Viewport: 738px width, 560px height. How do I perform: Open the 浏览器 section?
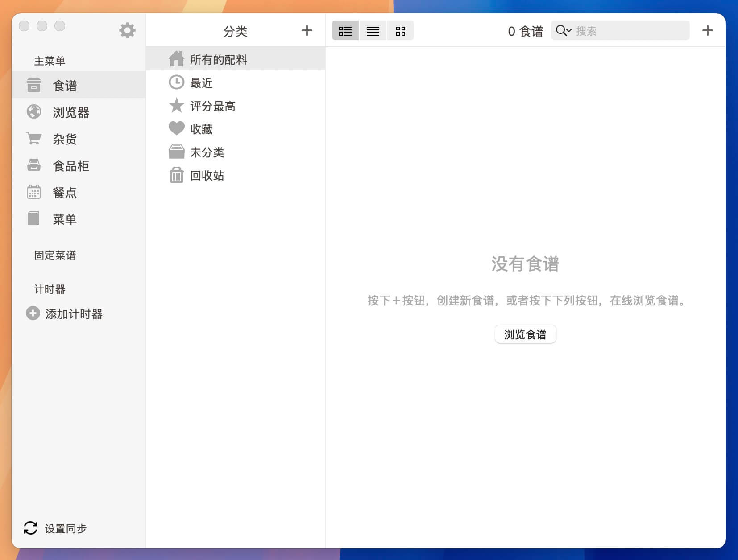click(x=70, y=112)
